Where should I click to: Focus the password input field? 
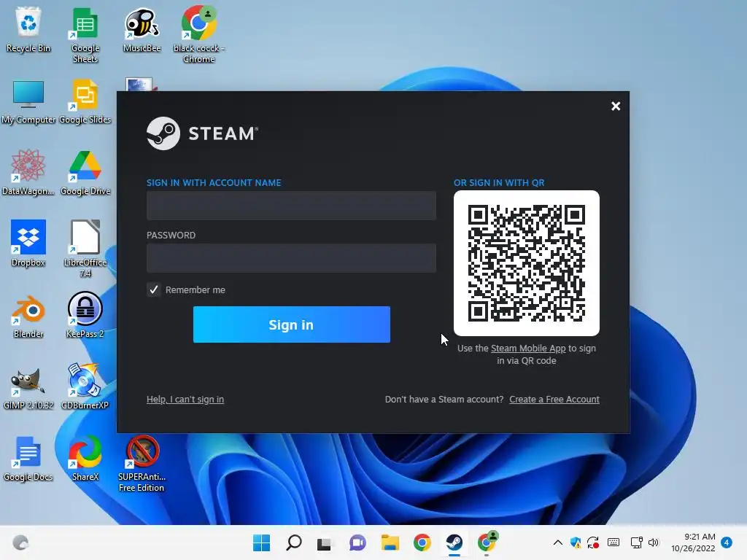291,258
